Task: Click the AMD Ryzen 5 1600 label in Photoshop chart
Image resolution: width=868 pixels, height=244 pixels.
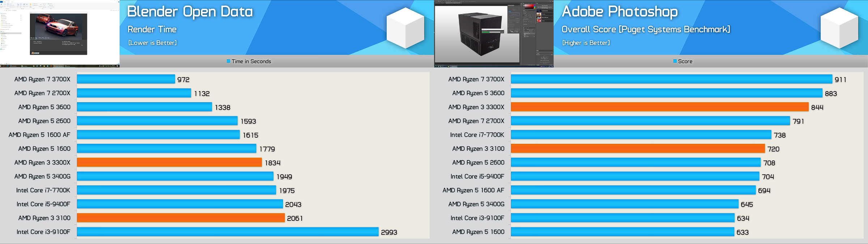Action: 478,232
